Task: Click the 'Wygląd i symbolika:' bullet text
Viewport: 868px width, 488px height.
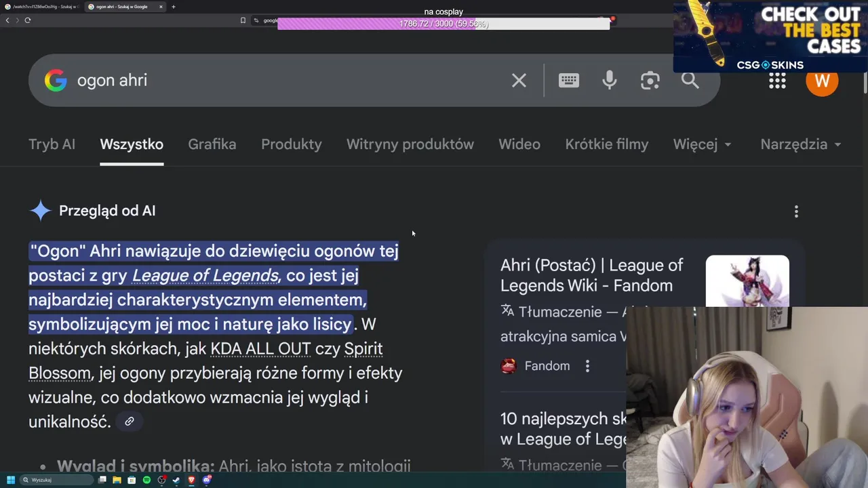Action: 136,466
